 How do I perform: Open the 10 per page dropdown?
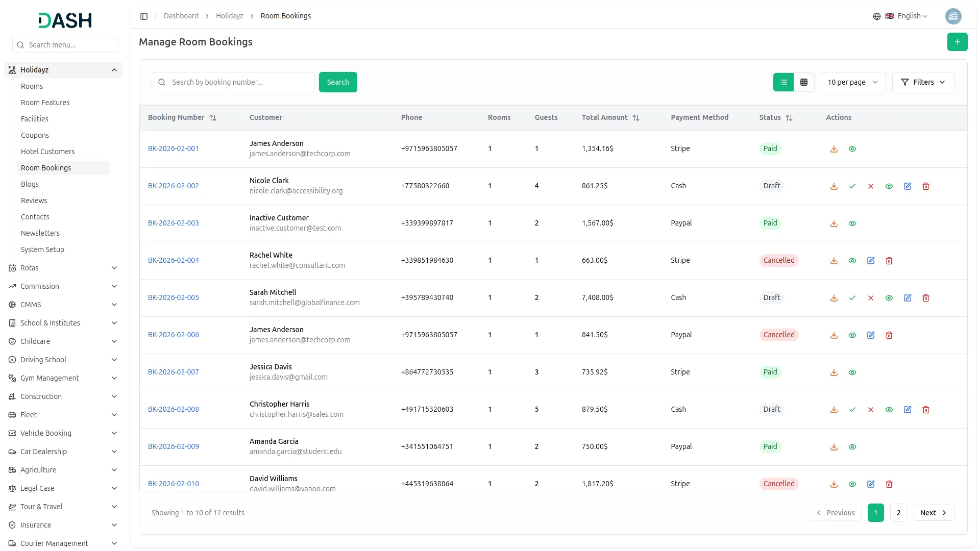pyautogui.click(x=852, y=82)
